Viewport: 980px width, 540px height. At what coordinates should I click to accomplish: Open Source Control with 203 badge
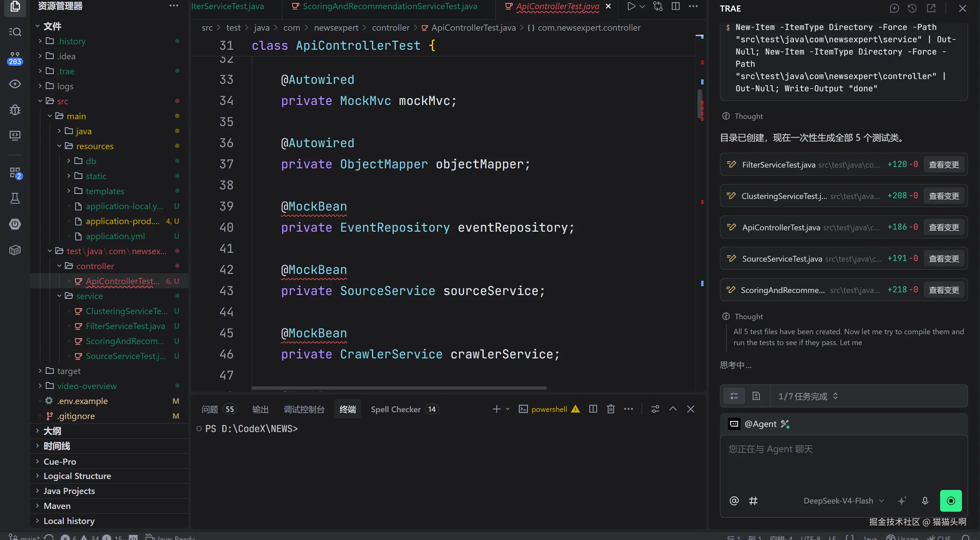(15, 58)
